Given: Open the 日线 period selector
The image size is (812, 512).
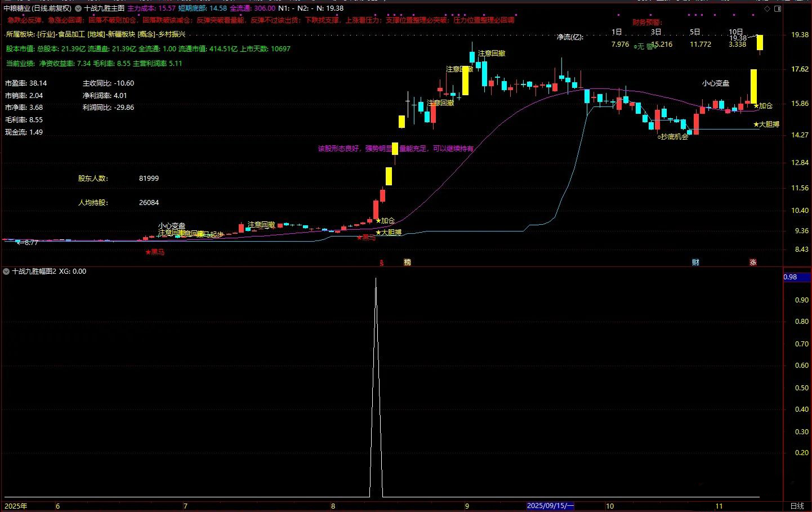Looking at the screenshot, I should pyautogui.click(x=797, y=506).
